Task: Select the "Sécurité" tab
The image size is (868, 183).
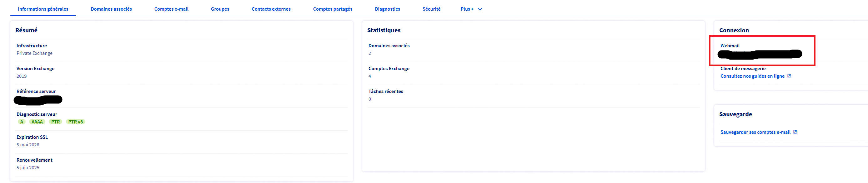Action: (x=431, y=9)
